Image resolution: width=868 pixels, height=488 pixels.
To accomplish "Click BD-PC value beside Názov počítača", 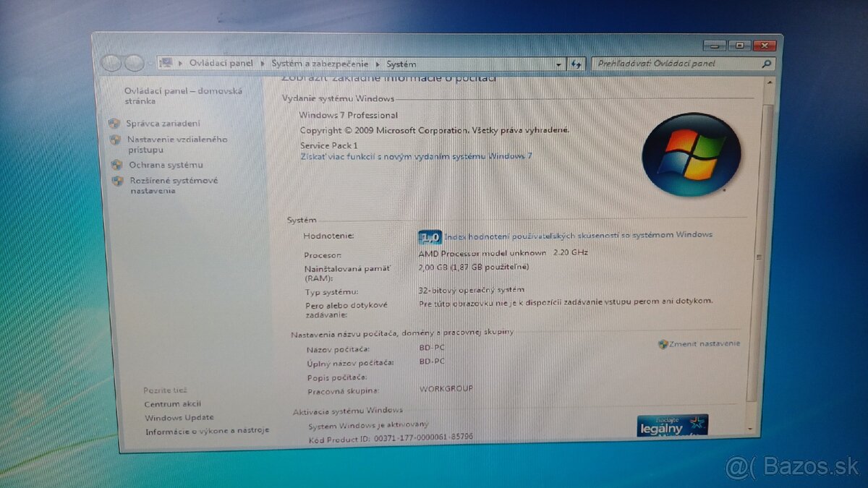I will point(432,348).
